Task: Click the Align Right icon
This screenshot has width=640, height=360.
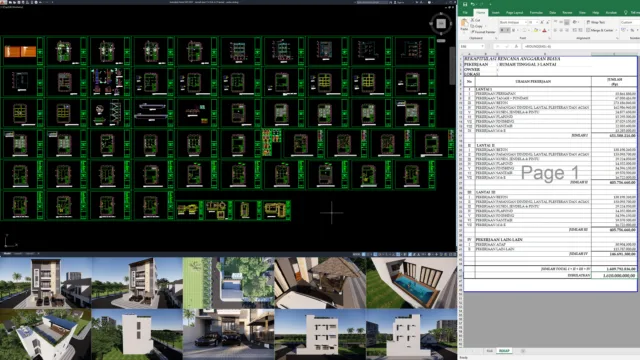Action: tap(567, 30)
